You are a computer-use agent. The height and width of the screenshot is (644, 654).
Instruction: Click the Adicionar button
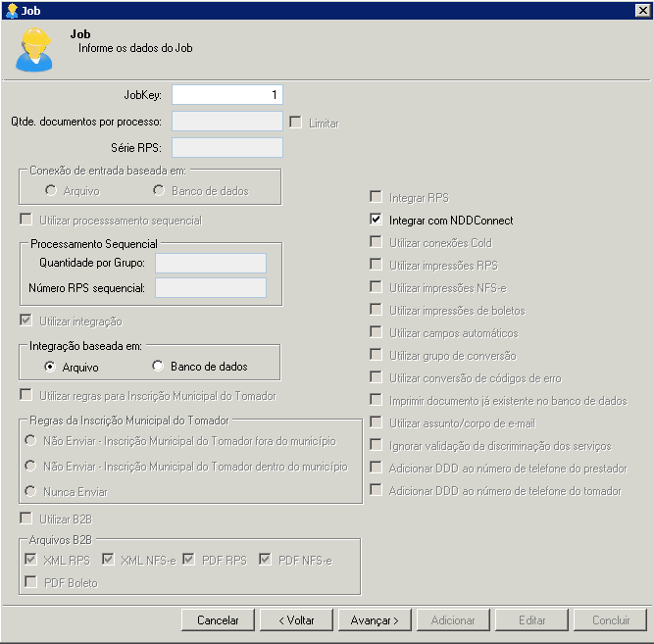[453, 619]
